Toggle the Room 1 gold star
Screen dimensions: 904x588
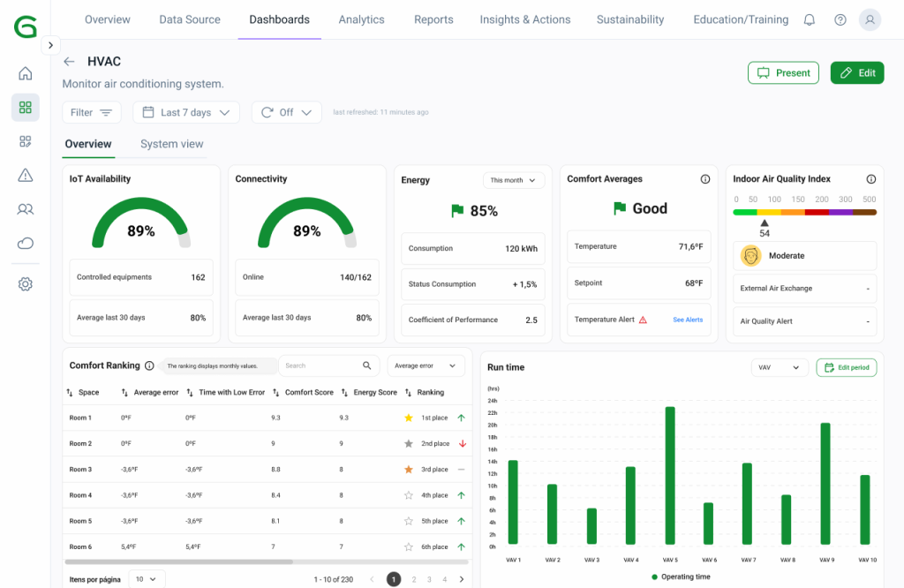tap(408, 418)
